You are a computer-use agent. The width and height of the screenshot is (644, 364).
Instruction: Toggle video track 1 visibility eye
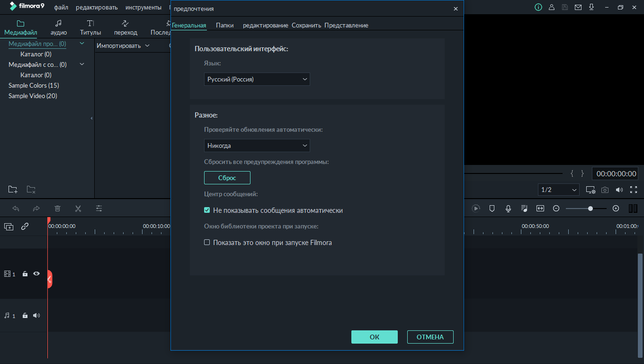[36, 274]
